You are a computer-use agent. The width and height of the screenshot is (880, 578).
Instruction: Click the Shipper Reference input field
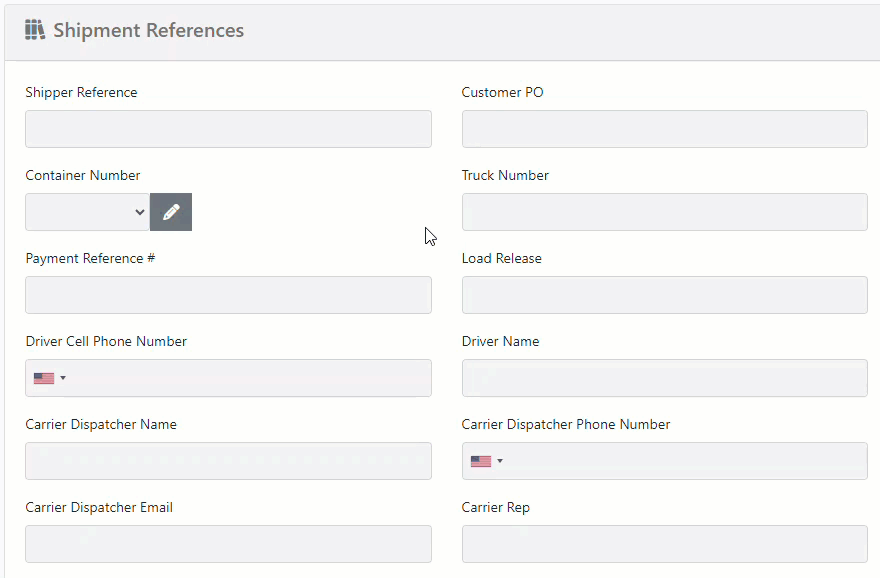[x=228, y=128]
